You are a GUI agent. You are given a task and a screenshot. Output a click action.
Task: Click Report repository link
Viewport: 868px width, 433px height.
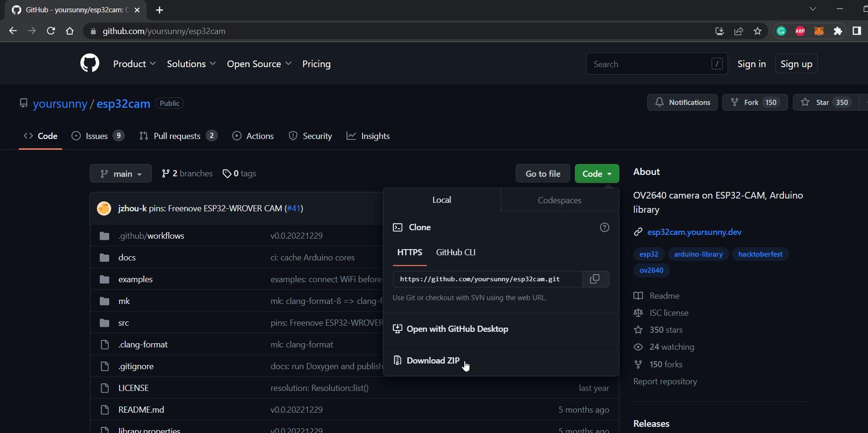(665, 381)
